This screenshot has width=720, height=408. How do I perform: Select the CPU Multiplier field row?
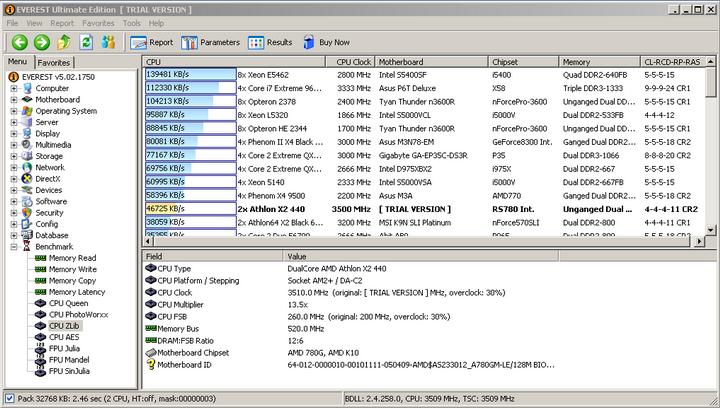pos(350,305)
